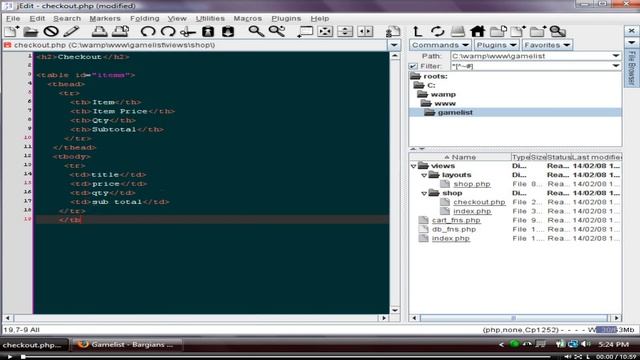Toggle the Filter checkbox in File Browser
Image resolution: width=640 pixels, height=360 pixels.
(x=413, y=66)
